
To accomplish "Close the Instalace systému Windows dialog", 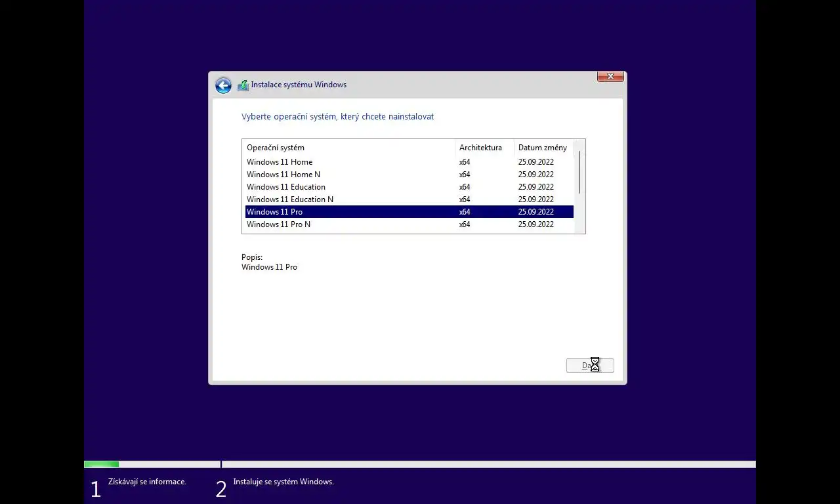I will [610, 77].
